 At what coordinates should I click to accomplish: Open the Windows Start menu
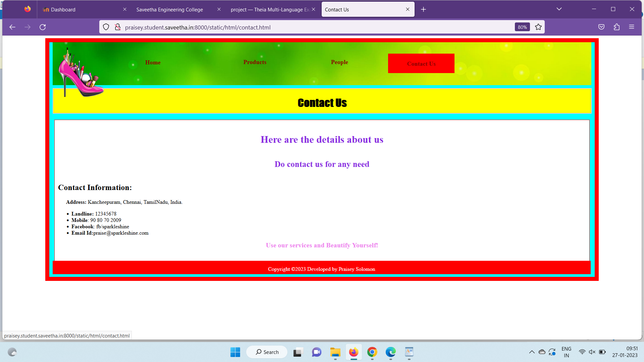click(235, 352)
